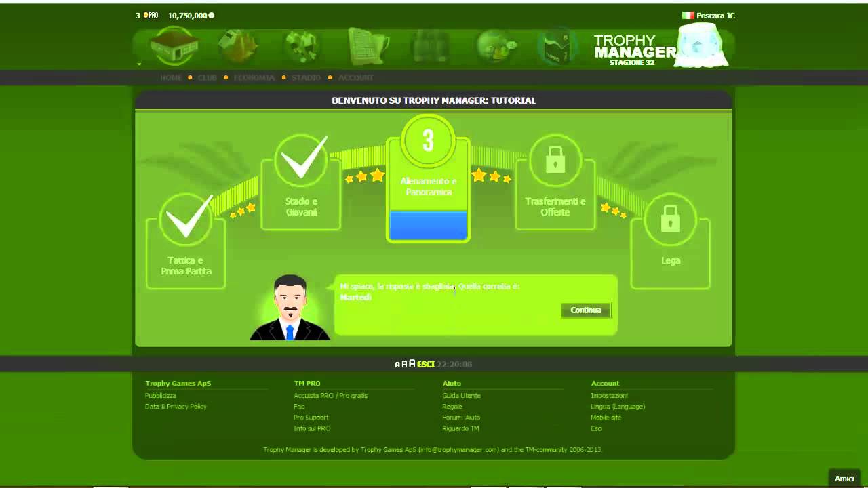Screen dimensions: 868x488
Task: Click the globe community icon
Action: [496, 46]
